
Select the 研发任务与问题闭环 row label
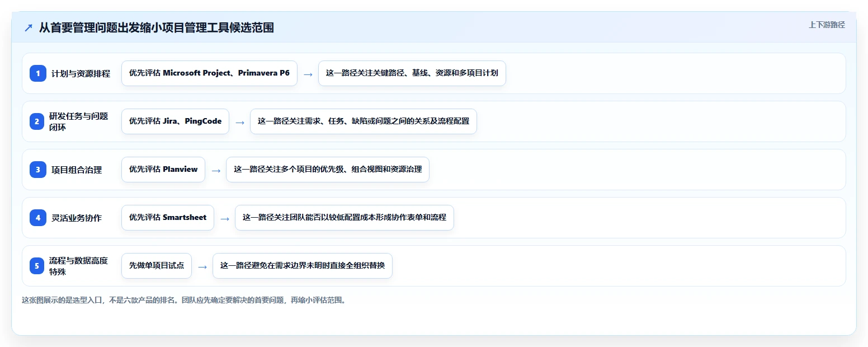(x=79, y=121)
